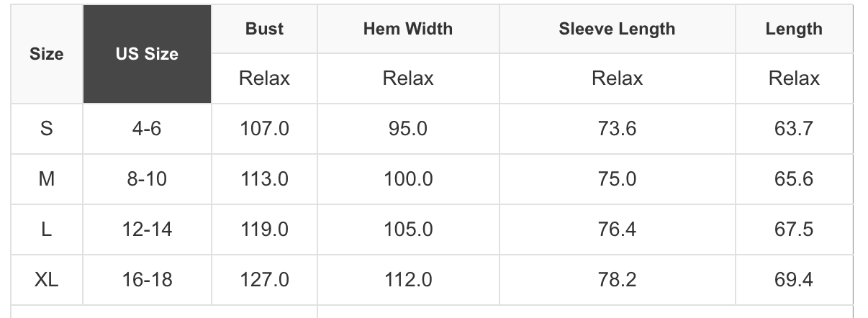The height and width of the screenshot is (318, 868).
Task: Select the L size row label
Action: pyautogui.click(x=46, y=230)
